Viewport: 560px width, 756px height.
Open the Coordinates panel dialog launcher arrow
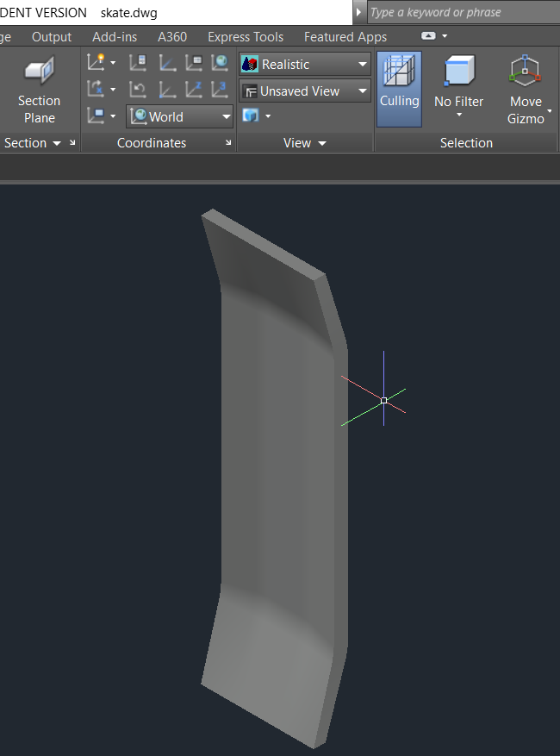click(x=228, y=143)
